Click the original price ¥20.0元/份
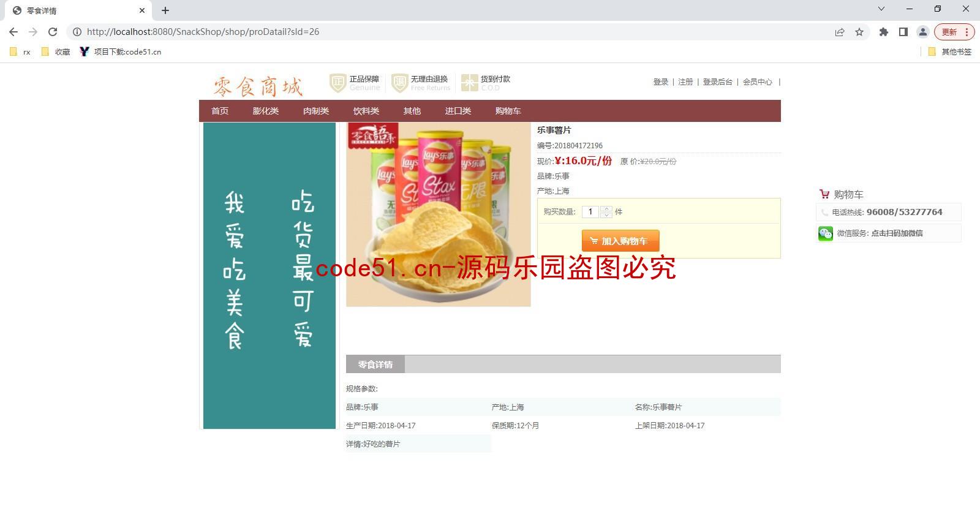This screenshot has width=980, height=522. click(x=658, y=162)
